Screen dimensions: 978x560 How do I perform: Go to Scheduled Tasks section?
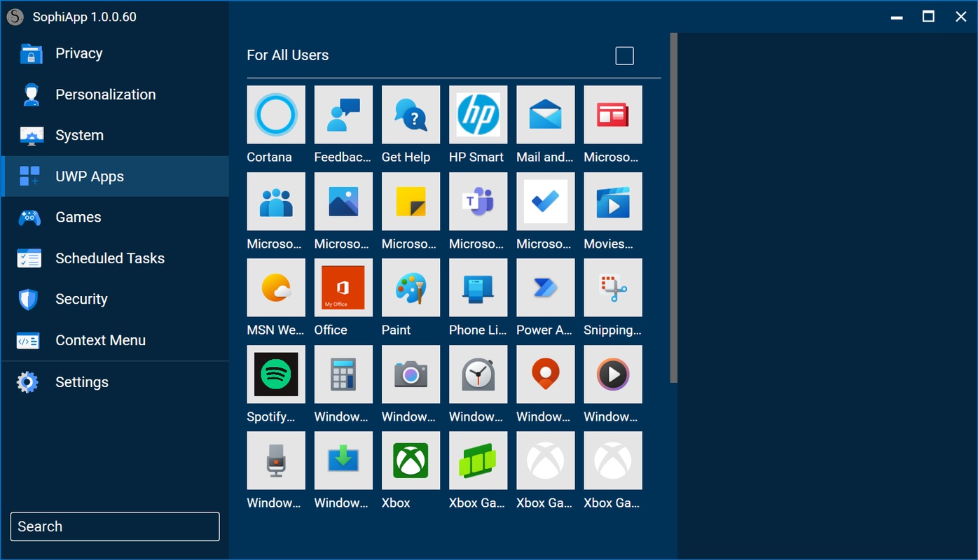point(109,258)
